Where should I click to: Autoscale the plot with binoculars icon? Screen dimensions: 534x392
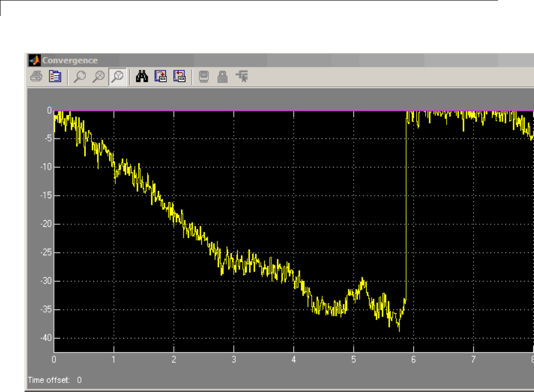pos(142,76)
